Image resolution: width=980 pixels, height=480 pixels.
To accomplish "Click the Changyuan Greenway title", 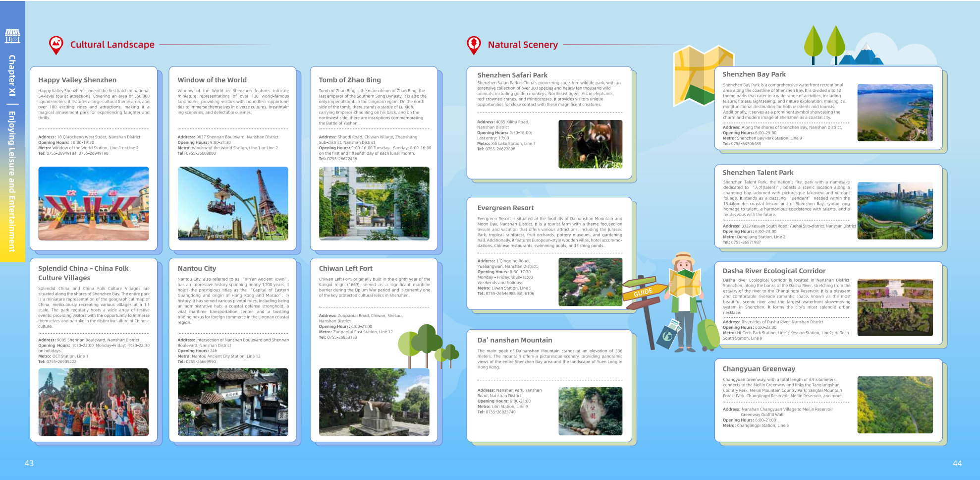I will [x=759, y=369].
